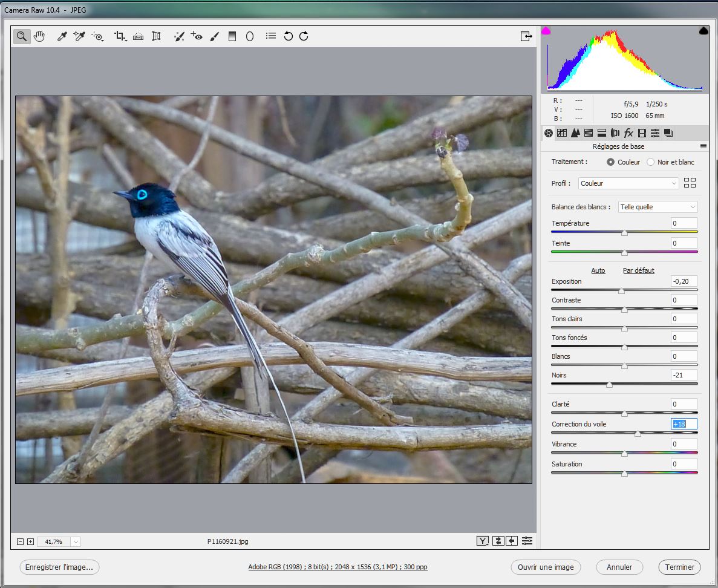The image size is (718, 588).
Task: Select the White Balance eyedropper tool
Action: pyautogui.click(x=62, y=36)
